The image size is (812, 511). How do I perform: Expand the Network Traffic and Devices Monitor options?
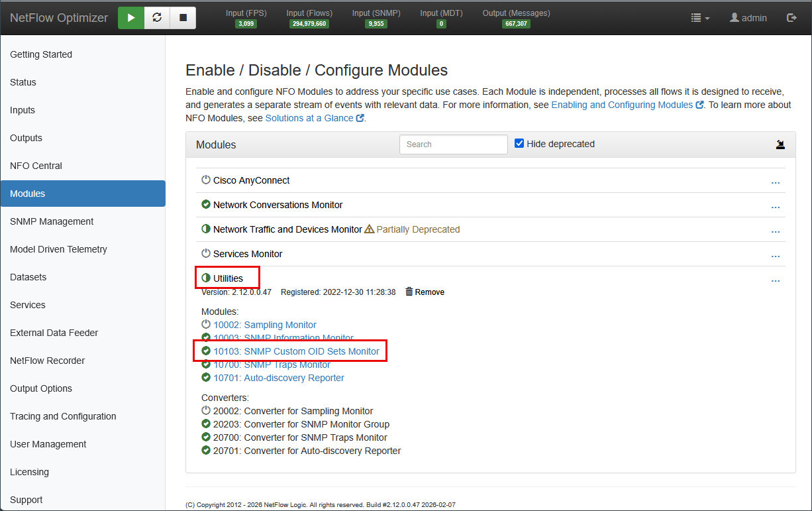click(x=776, y=232)
